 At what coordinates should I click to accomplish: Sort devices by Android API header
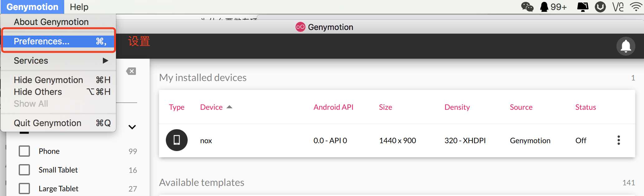point(333,107)
